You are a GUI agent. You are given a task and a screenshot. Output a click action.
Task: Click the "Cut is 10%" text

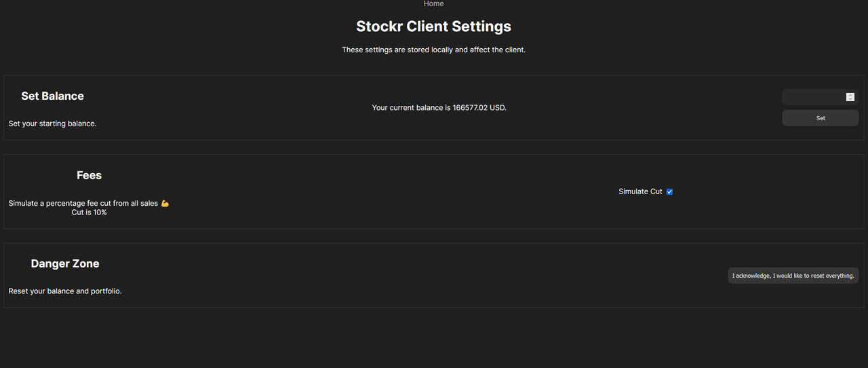point(89,213)
